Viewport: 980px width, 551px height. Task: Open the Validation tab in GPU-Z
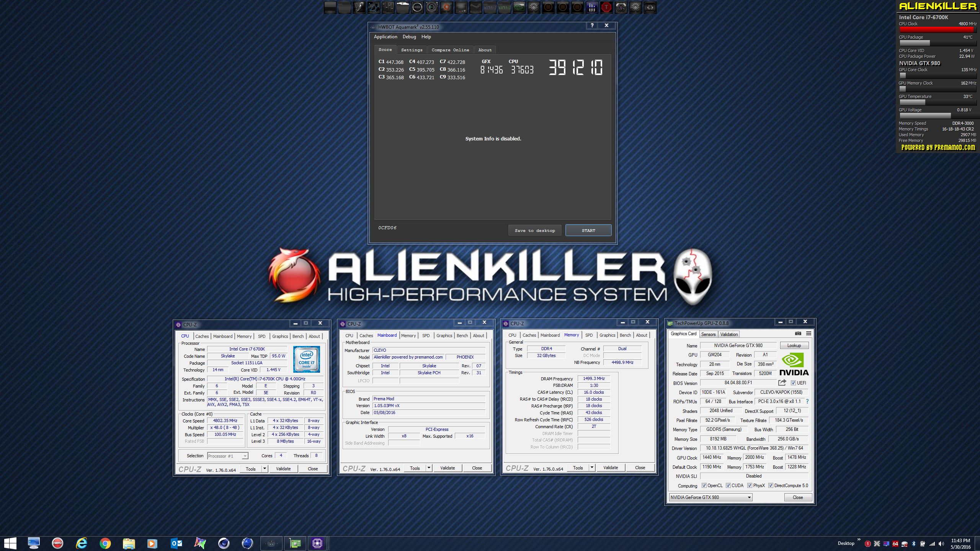[x=729, y=334]
